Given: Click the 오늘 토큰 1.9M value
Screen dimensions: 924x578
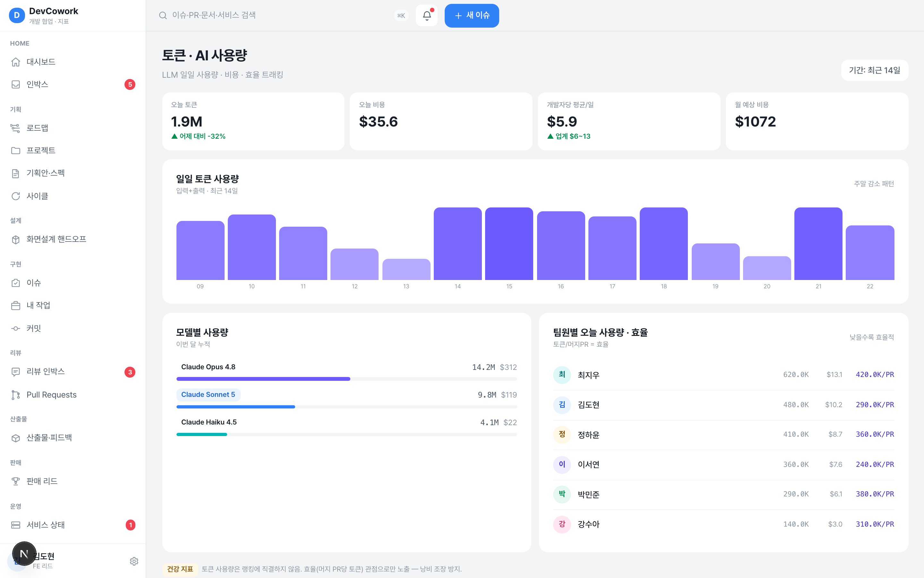Looking at the screenshot, I should [x=187, y=122].
